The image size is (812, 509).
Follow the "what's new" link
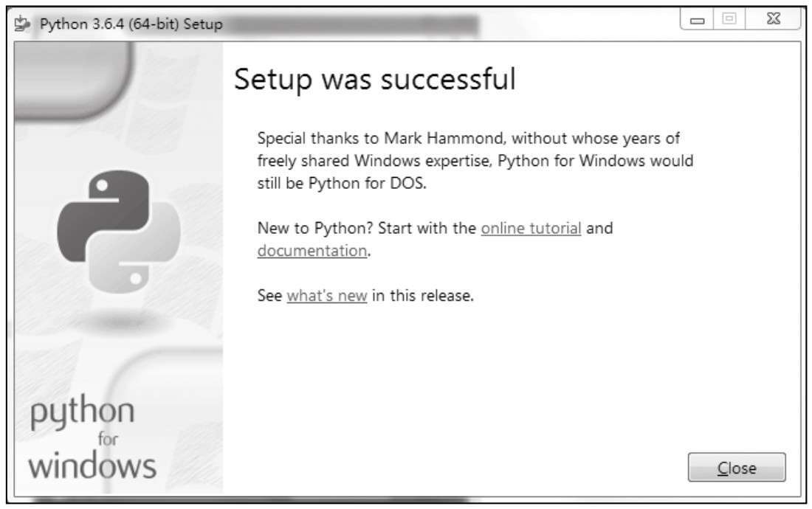point(326,297)
